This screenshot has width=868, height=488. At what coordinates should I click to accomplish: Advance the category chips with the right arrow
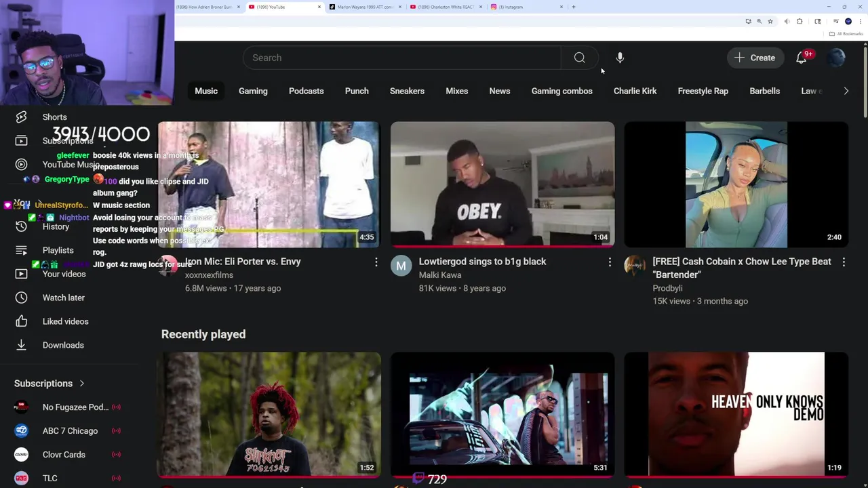846,91
